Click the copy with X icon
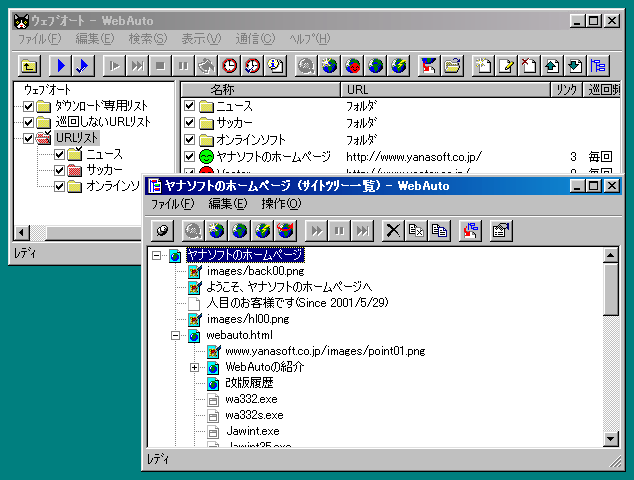634x480 pixels. [x=416, y=231]
